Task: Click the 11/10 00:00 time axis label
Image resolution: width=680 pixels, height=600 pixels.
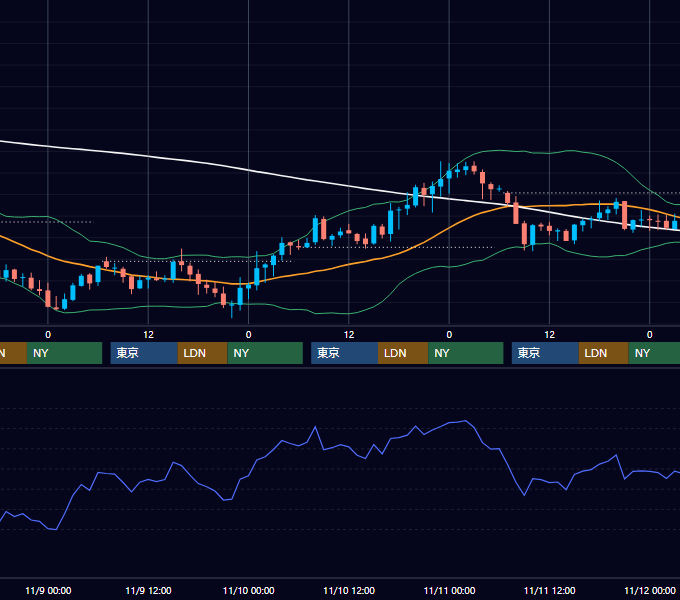Action: tap(248, 590)
